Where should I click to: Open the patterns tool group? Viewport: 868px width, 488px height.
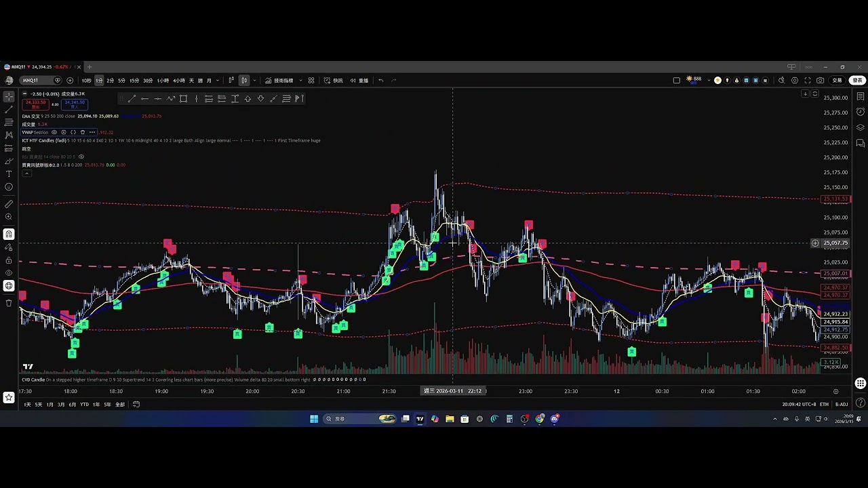click(x=9, y=136)
